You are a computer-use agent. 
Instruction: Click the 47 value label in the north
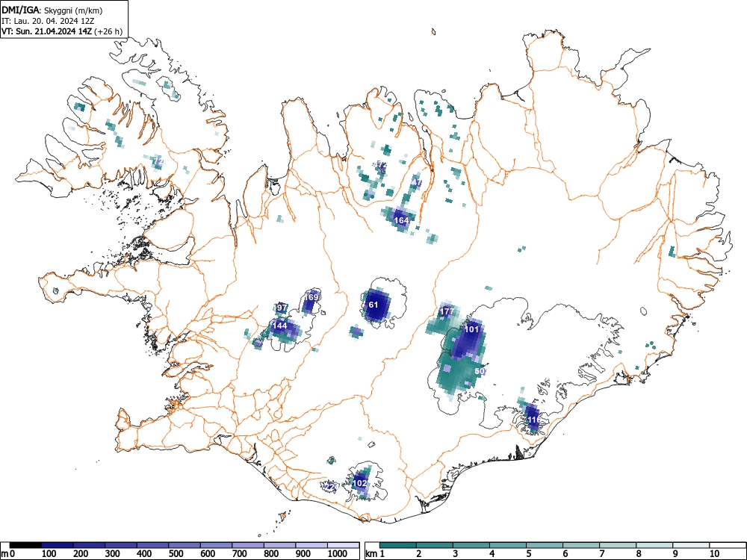416,182
